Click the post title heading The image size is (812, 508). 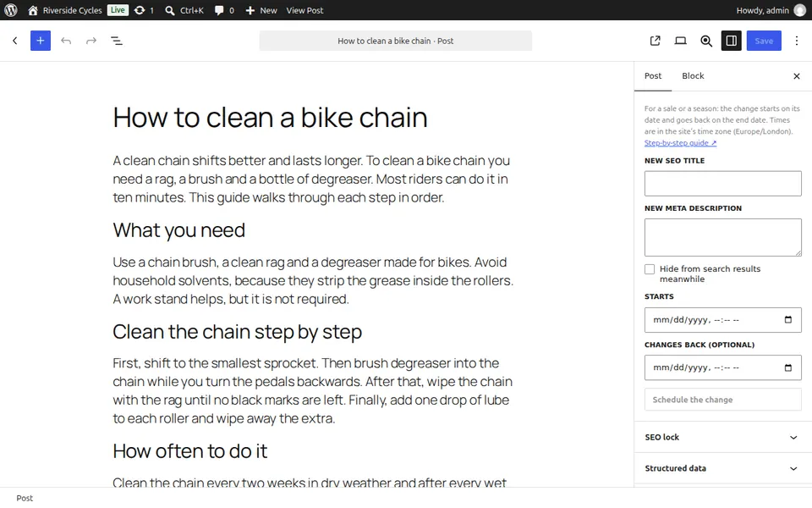pyautogui.click(x=271, y=118)
